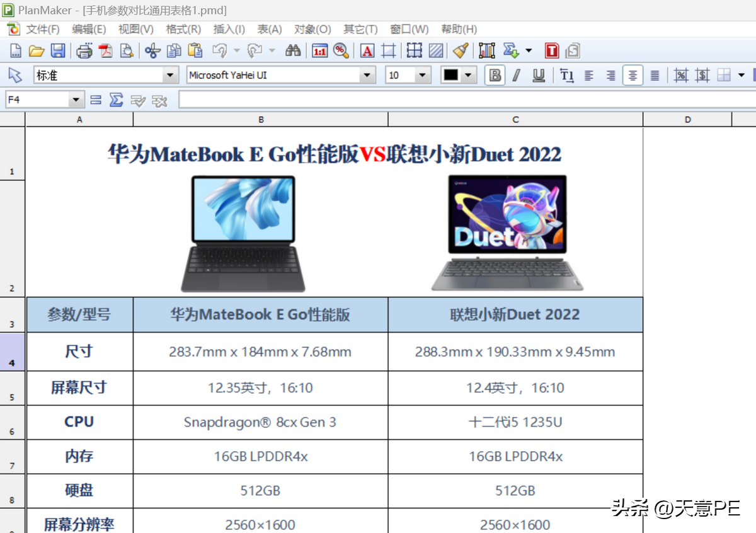
Task: Insert sum function via edit-bar sigma icon
Action: [116, 100]
